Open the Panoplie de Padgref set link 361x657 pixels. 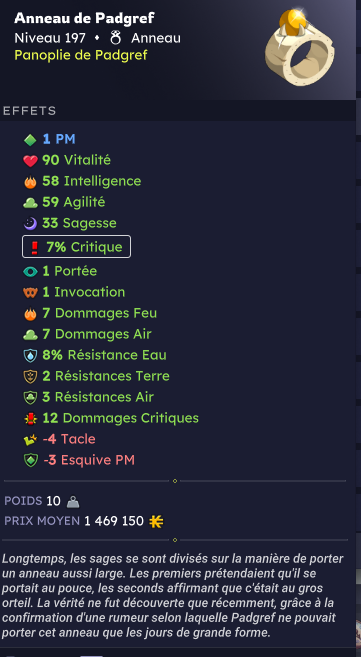coord(81,55)
